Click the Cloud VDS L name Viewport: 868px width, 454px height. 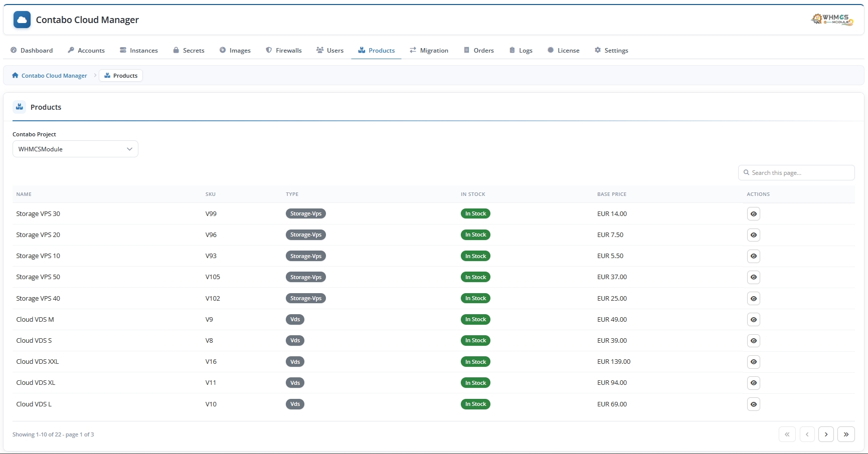[34, 404]
